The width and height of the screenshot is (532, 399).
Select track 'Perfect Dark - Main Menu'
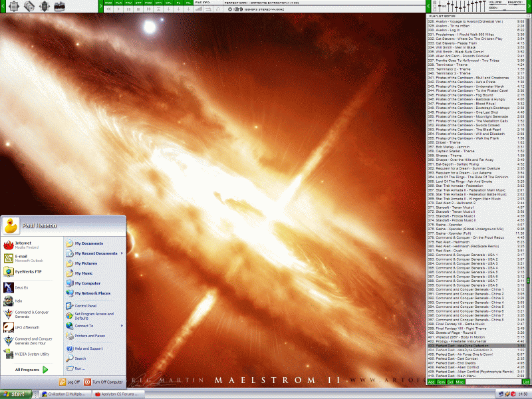pyautogui.click(x=476, y=376)
